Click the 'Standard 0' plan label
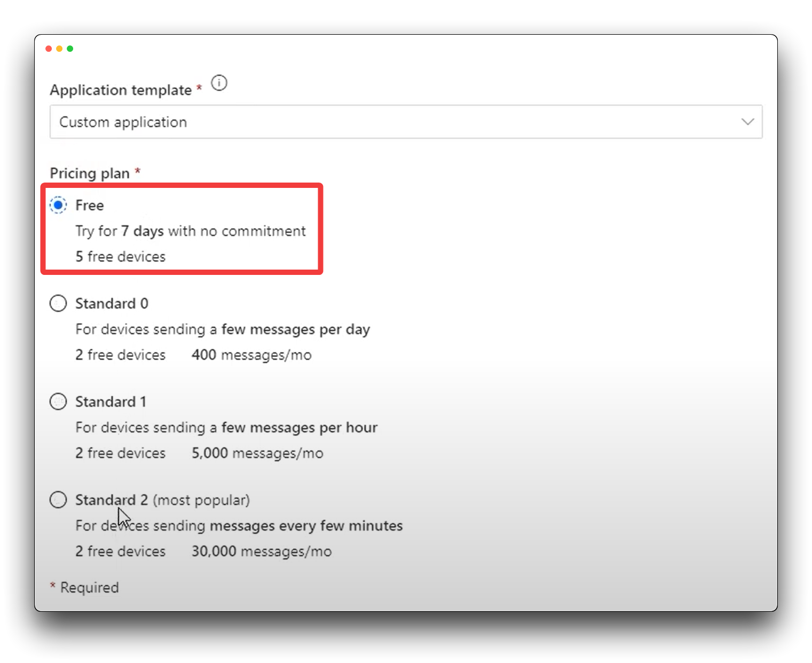Image resolution: width=812 pixels, height=663 pixels. (112, 303)
